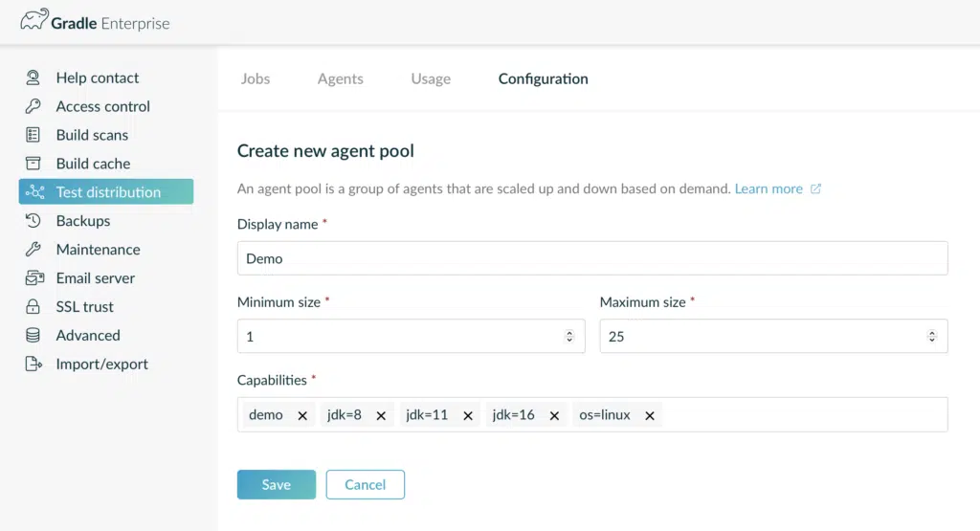Follow the Learn more link

pyautogui.click(x=768, y=189)
